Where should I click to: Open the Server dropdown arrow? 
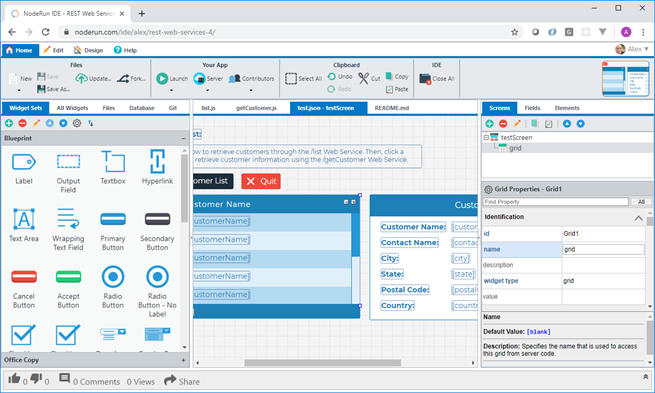[x=208, y=90]
